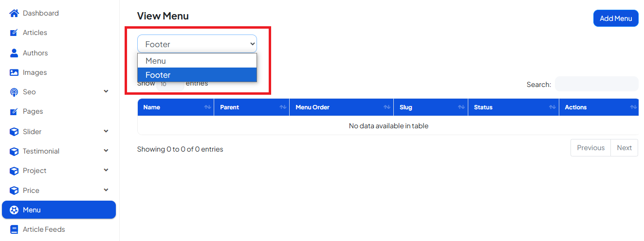The width and height of the screenshot is (644, 241).
Task: Sort table by Parent column arrows
Action: coord(283,107)
